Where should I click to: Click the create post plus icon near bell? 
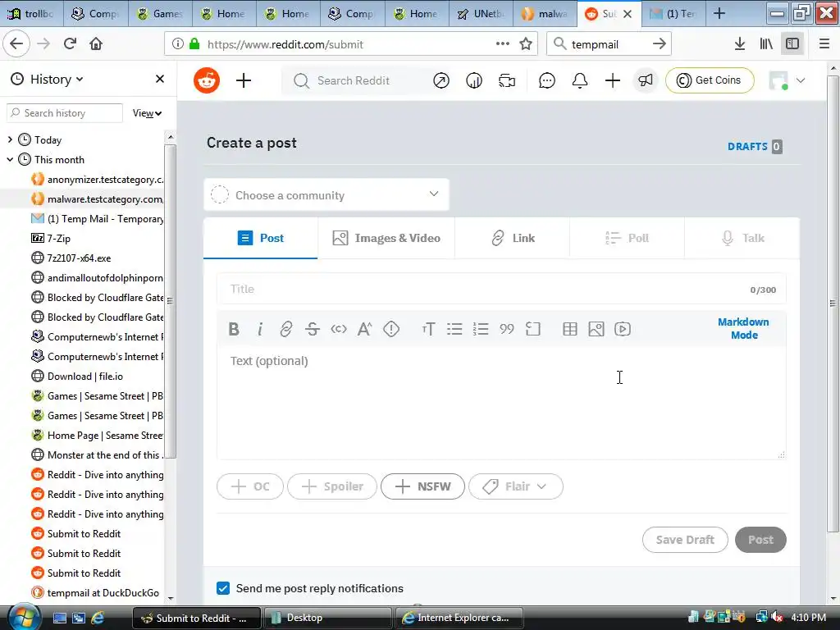click(x=612, y=80)
